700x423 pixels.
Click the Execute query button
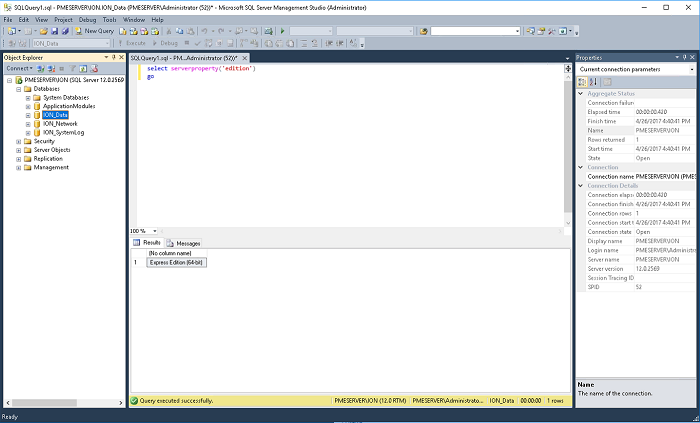click(x=132, y=43)
